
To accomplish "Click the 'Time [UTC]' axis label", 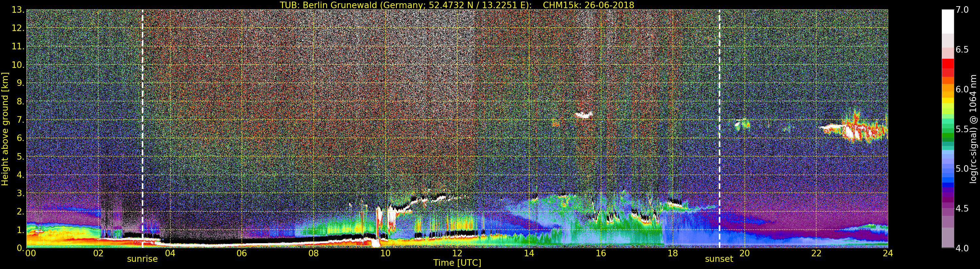I will 457,263.
